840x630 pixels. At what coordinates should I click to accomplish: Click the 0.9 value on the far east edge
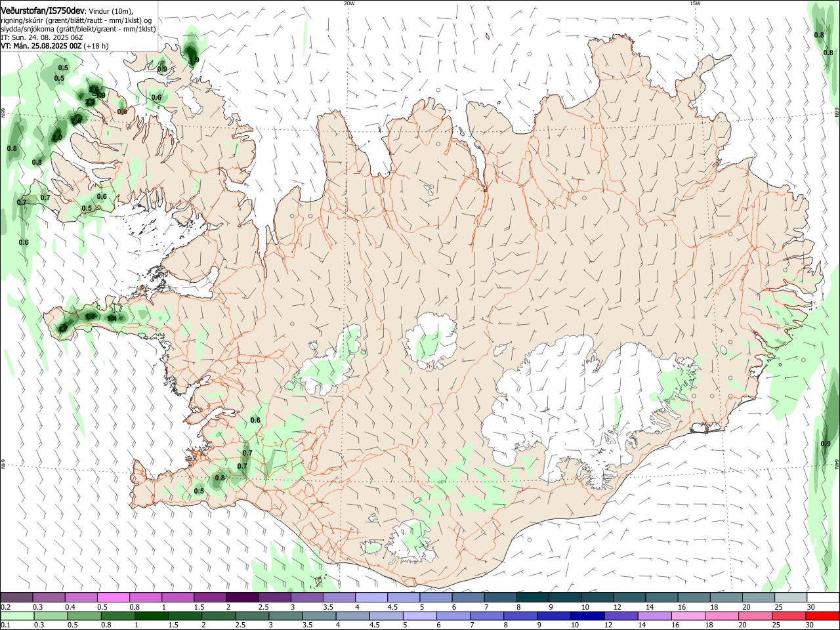point(826,444)
